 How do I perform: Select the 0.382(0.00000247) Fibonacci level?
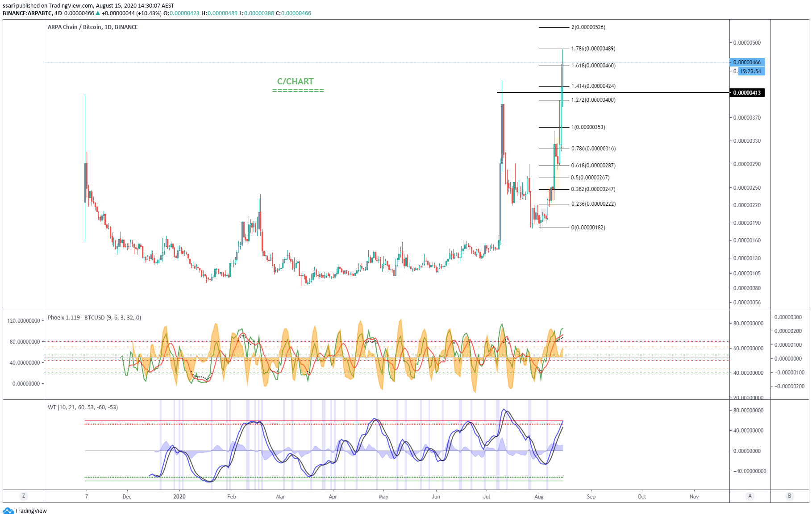coord(593,189)
